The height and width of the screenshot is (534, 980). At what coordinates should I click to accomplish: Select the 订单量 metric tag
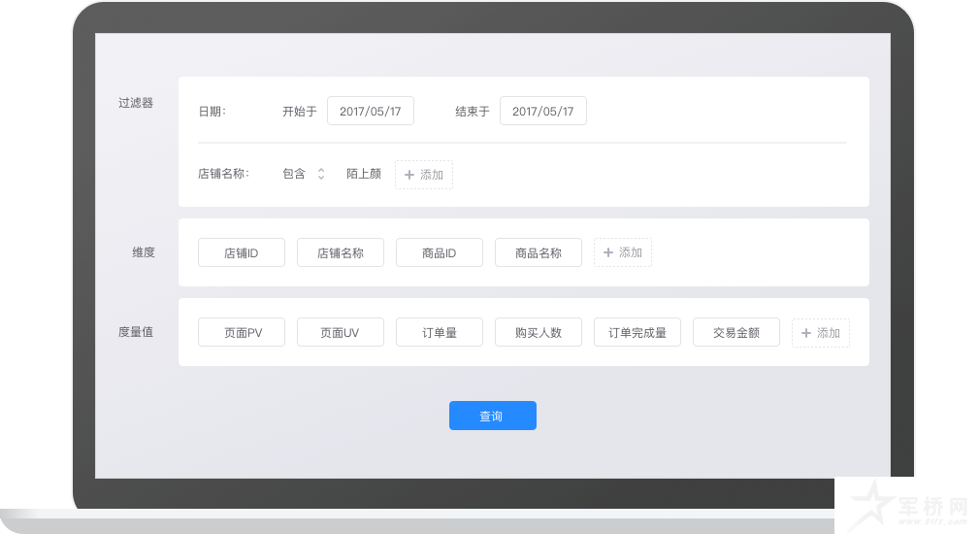(439, 333)
